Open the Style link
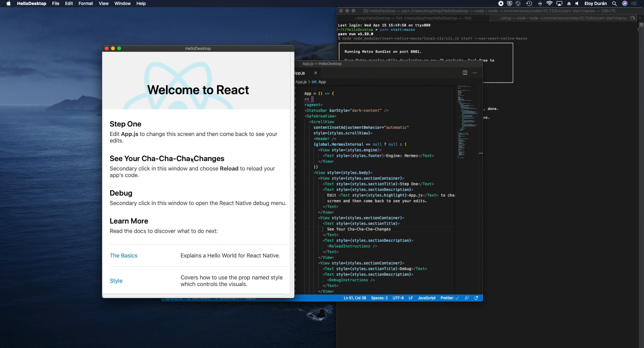644x348 pixels. click(x=116, y=281)
